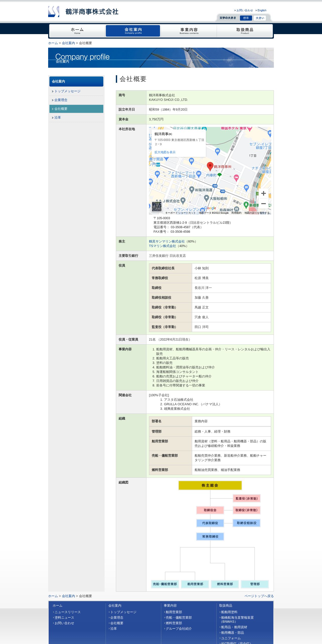This screenshot has height=644, width=322.
Task: Click the 新橋駅 station marker on map
Action: coord(246,205)
